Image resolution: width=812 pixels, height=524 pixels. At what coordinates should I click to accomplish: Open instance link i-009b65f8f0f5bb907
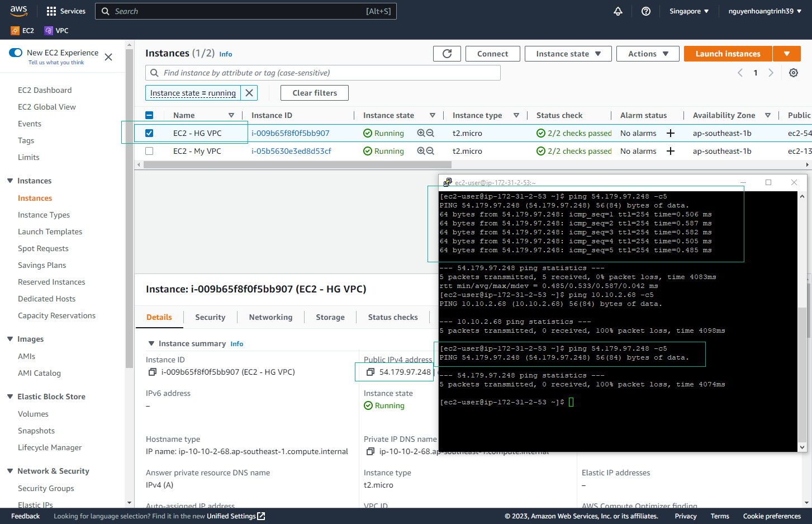[291, 133]
